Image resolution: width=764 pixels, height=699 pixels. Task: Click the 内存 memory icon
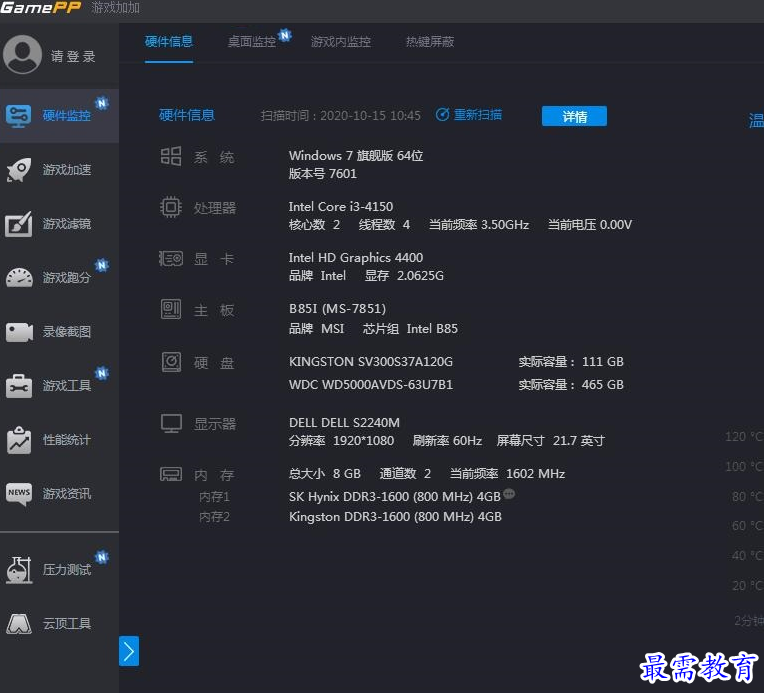[x=171, y=474]
